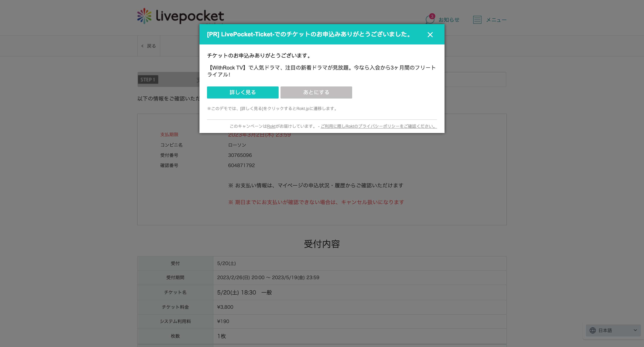Click the ticket name 5/20(土) 18:30 一般

pyautogui.click(x=245, y=292)
